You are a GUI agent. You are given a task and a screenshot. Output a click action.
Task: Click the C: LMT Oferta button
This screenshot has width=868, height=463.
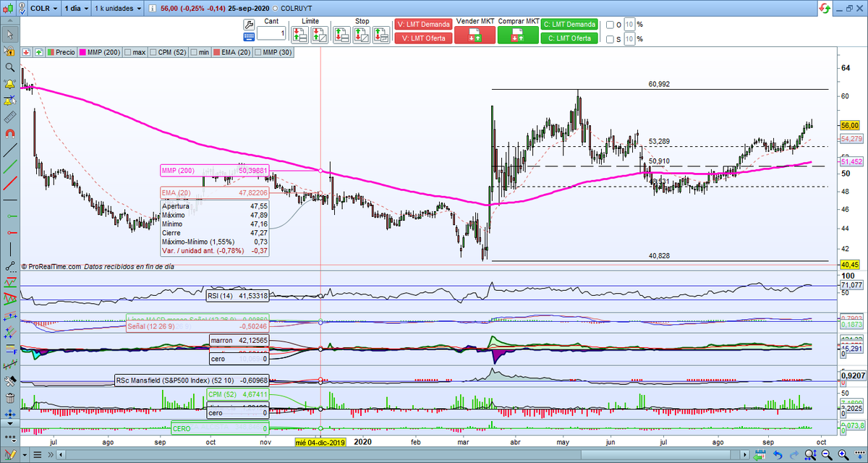[x=569, y=38]
